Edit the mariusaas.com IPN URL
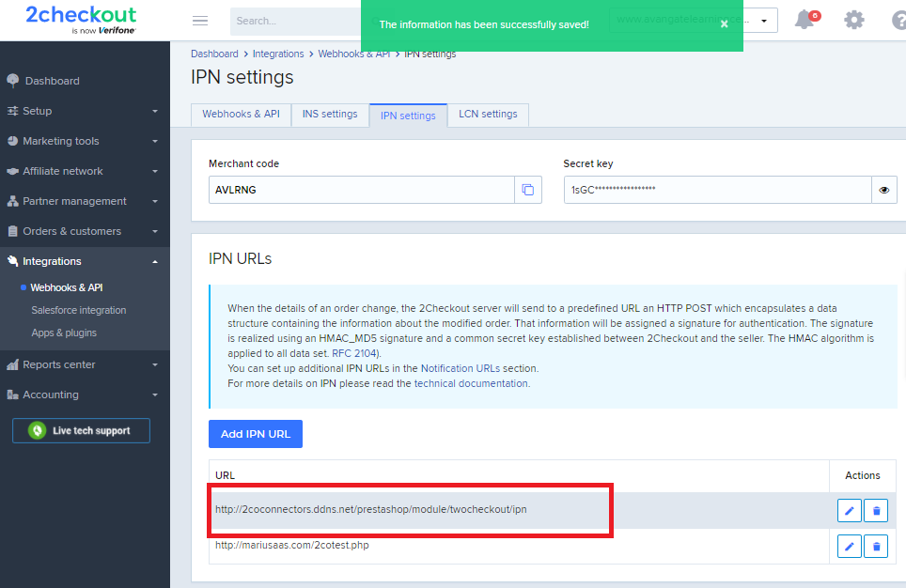 850,547
